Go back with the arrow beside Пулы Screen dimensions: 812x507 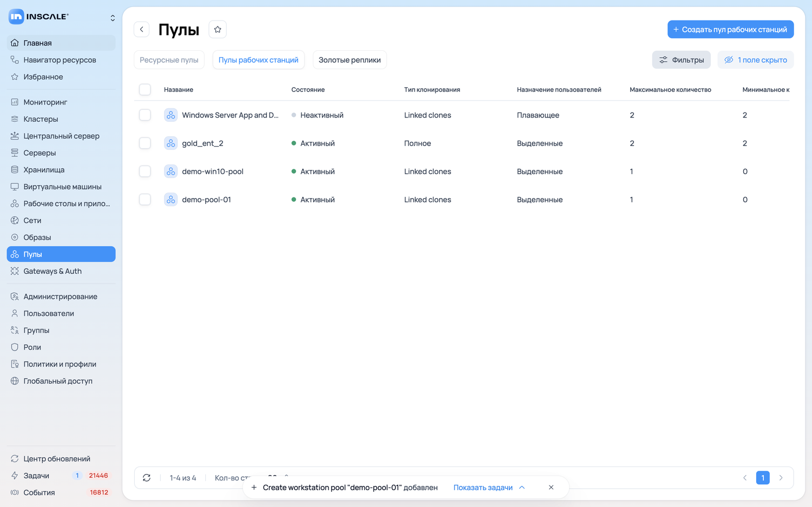[x=142, y=29]
